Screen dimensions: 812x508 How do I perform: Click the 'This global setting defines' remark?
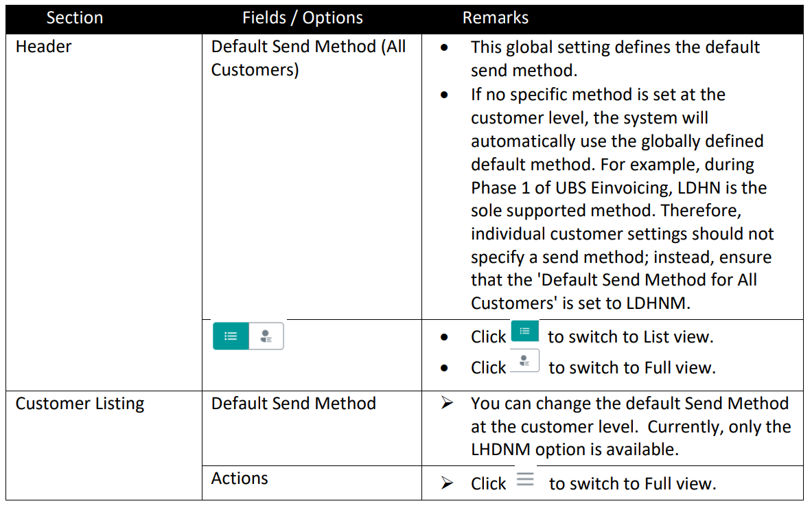(615, 58)
